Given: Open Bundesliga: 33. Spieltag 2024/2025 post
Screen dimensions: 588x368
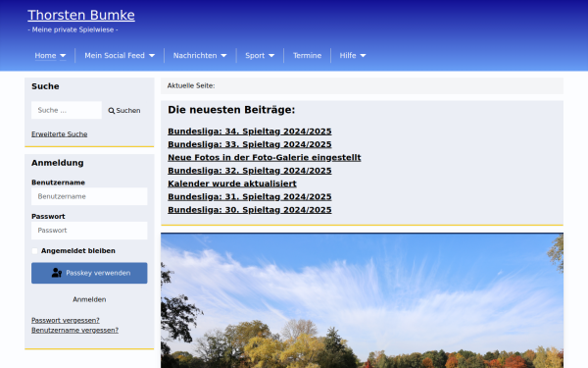Looking at the screenshot, I should point(249,144).
